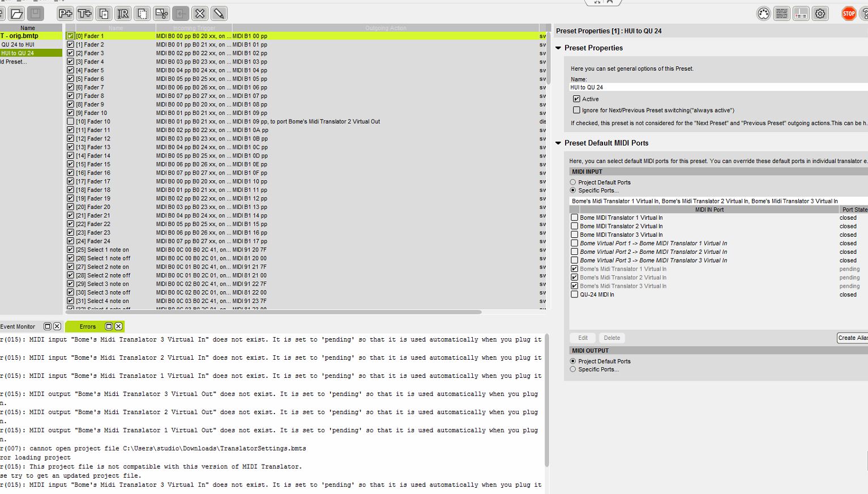The width and height of the screenshot is (868, 494).
Task: Open settings with the gear icon
Action: pos(820,14)
